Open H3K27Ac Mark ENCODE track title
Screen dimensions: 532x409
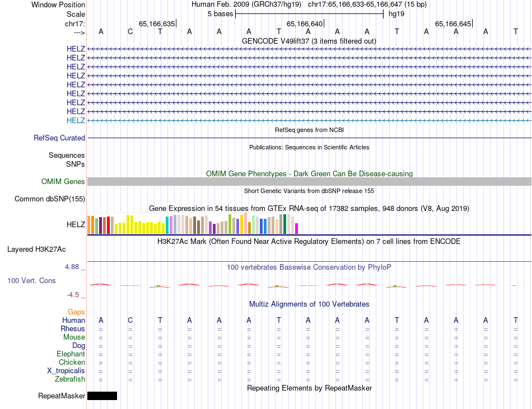(309, 242)
